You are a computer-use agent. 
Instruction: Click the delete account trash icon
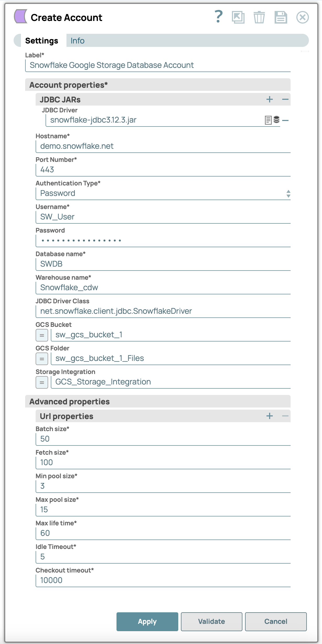260,18
